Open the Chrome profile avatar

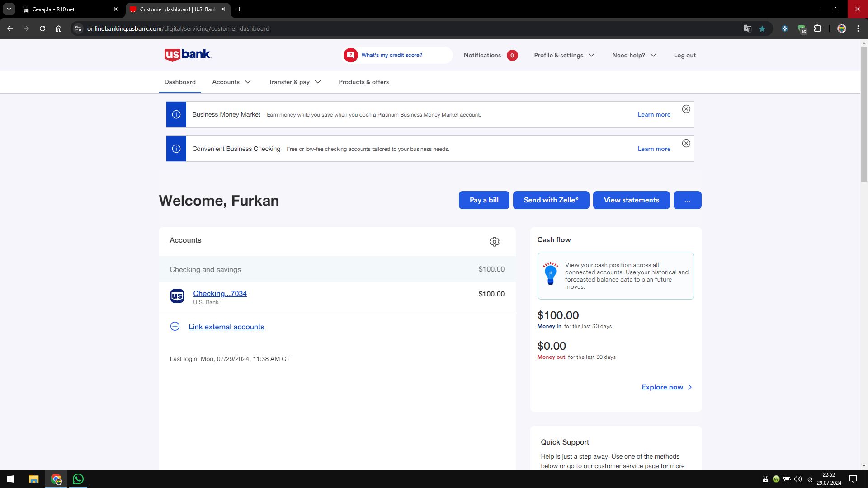[x=842, y=28]
